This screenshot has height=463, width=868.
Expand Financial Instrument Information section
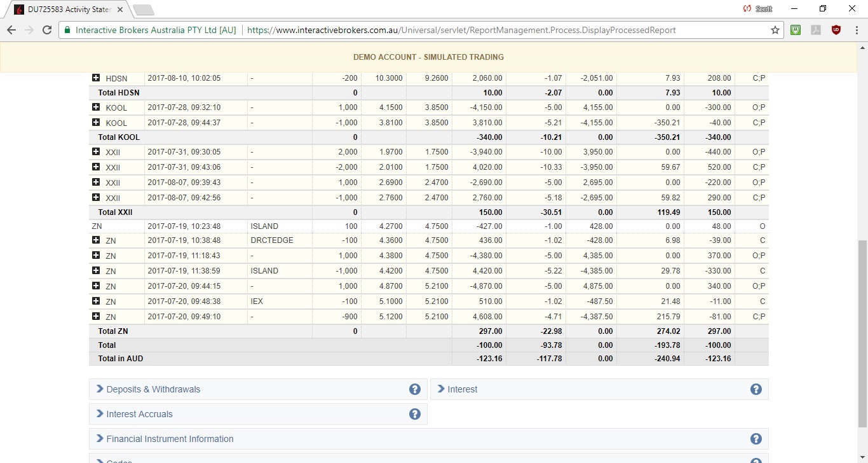point(170,439)
